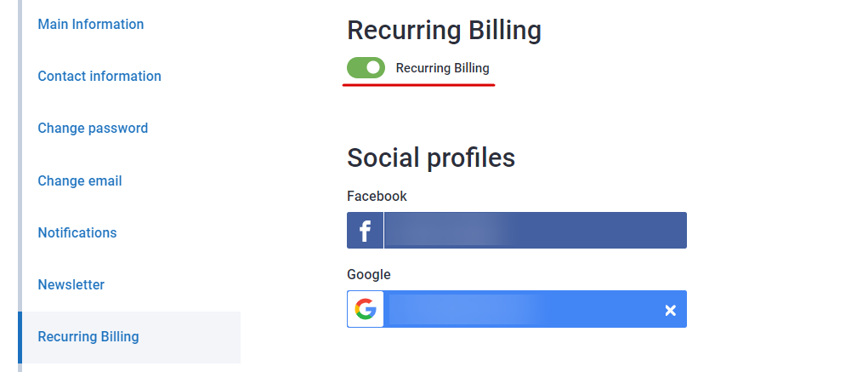Remove the linked Google profile with X
The width and height of the screenshot is (868, 372).
pos(670,311)
